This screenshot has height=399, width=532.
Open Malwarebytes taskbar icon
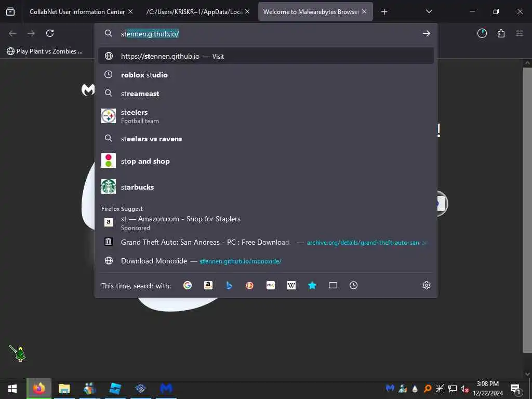pos(166,389)
